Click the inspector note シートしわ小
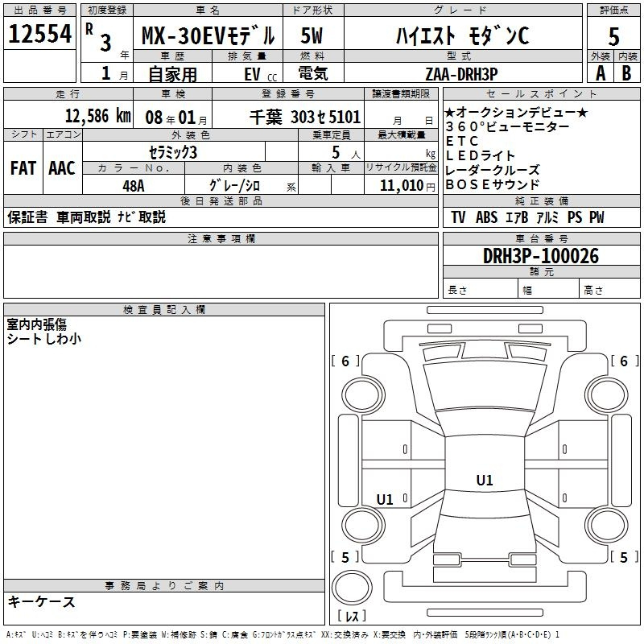644x644 pixels. click(44, 339)
